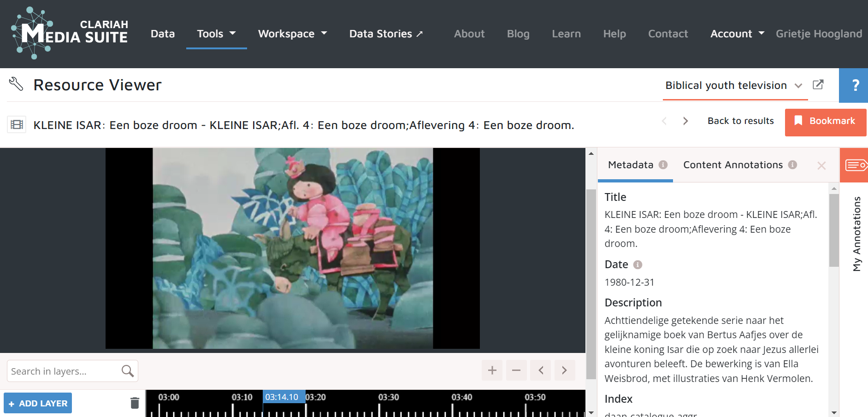This screenshot has height=417, width=868.
Task: Click the Search in layers field
Action: [x=64, y=371]
